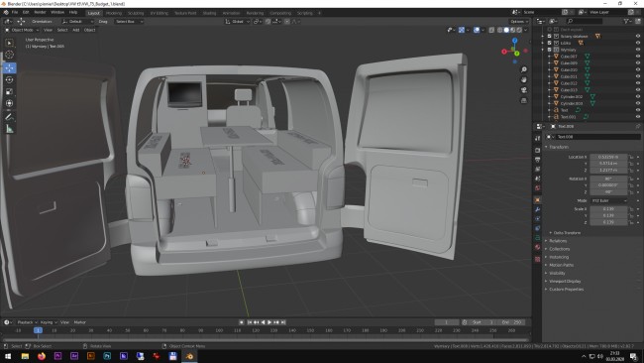
Task: Jump to the animation end frame
Action: coord(283,322)
